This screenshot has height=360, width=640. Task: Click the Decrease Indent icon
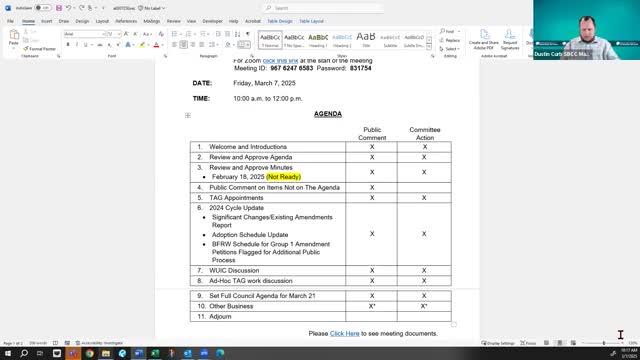click(x=218, y=34)
